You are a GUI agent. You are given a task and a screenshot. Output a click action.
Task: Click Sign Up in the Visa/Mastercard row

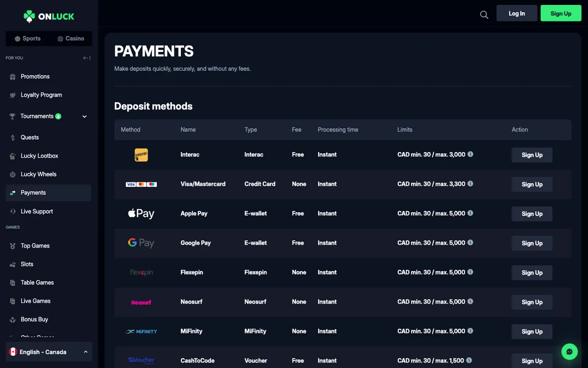point(532,184)
